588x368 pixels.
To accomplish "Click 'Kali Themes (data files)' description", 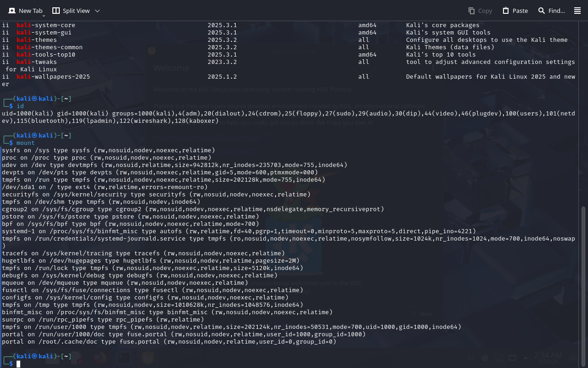I will point(450,47).
